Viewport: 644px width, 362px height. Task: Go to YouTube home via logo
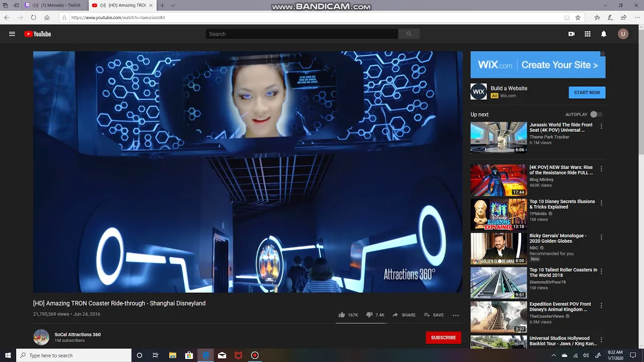coord(38,34)
